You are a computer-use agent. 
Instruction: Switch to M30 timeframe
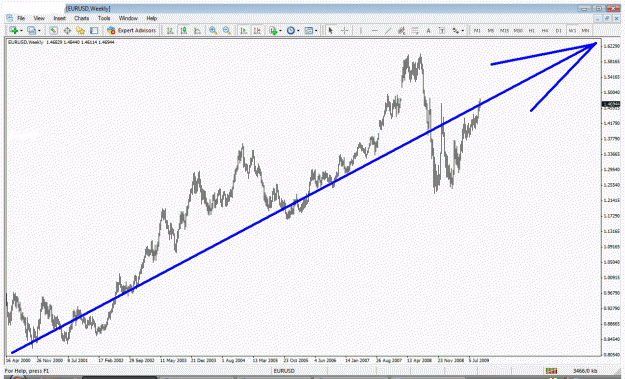[x=518, y=30]
